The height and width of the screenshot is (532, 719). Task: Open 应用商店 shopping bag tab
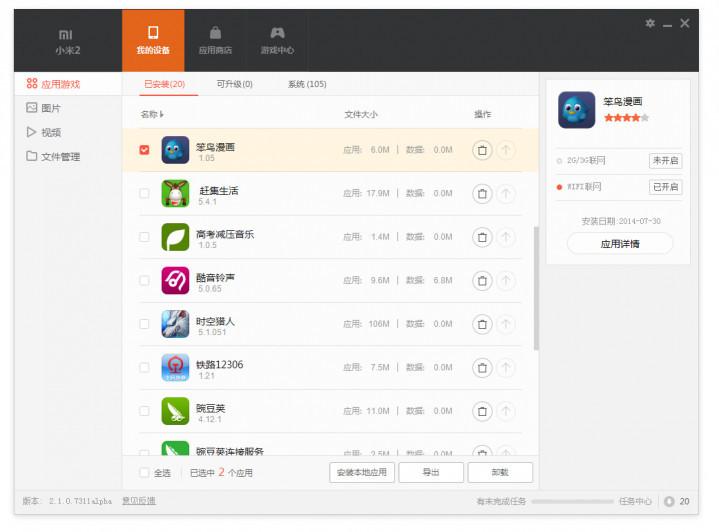click(x=215, y=33)
